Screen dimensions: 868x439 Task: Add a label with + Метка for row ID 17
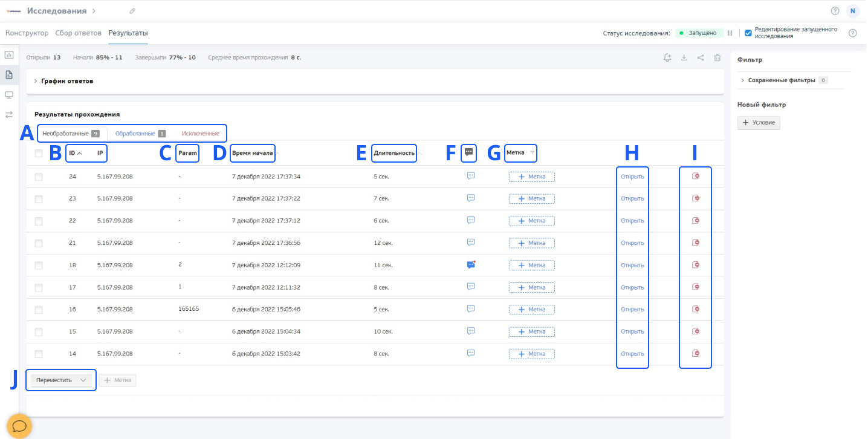click(532, 287)
